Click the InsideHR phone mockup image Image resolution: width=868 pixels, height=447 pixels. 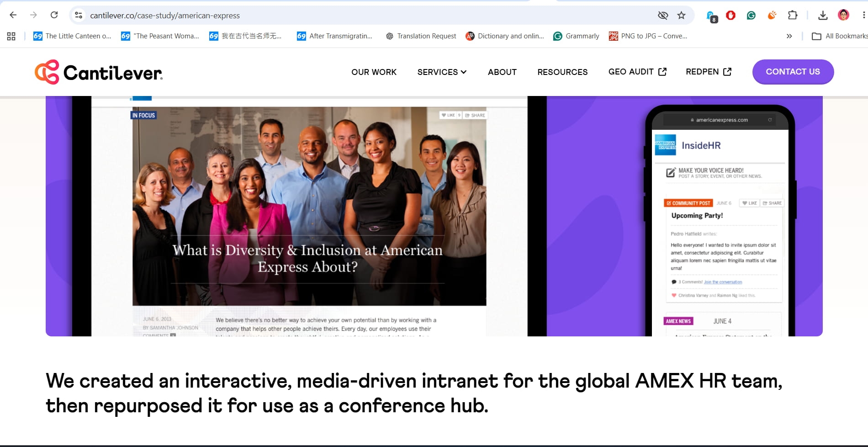pyautogui.click(x=720, y=221)
